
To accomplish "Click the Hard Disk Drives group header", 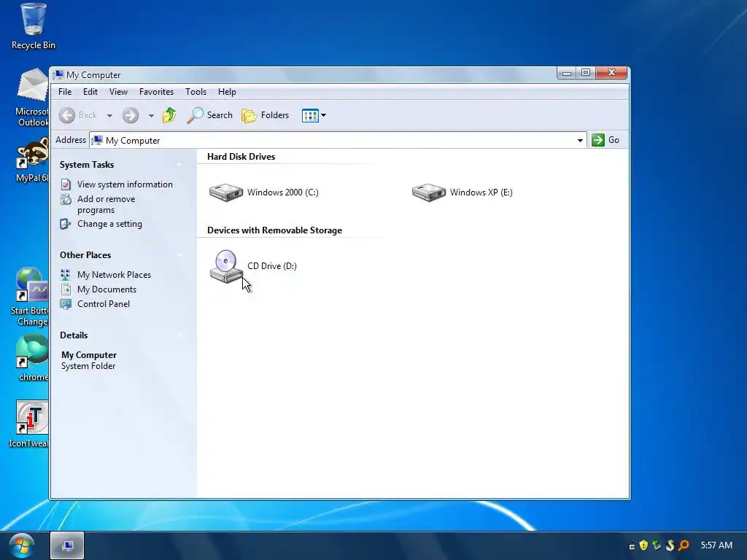I will [x=241, y=157].
